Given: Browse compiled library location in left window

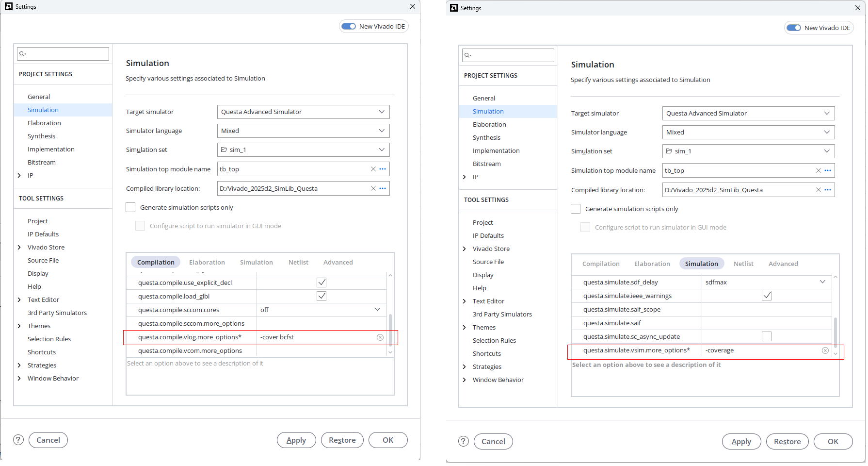Looking at the screenshot, I should (x=383, y=188).
